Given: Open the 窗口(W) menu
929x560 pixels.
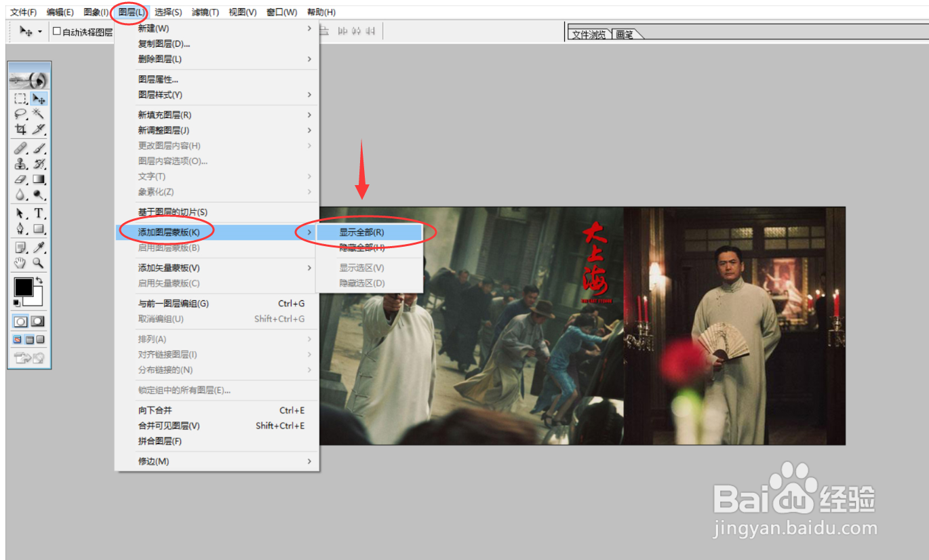Looking at the screenshot, I should (281, 12).
